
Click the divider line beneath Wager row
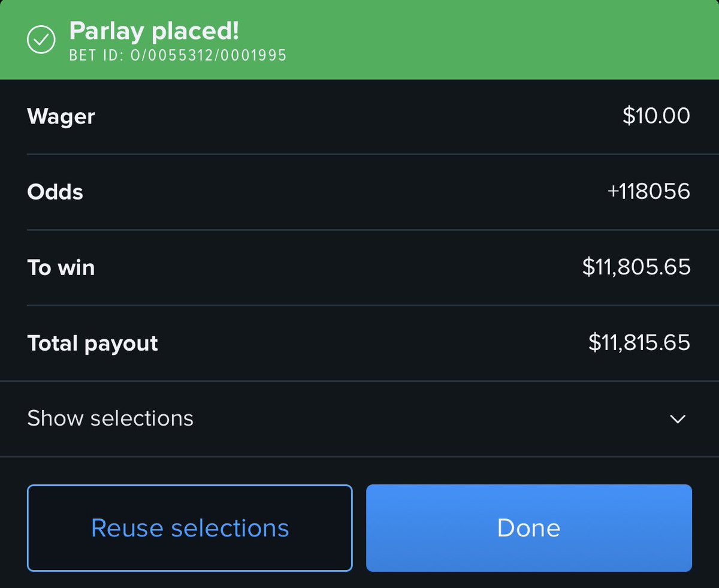click(x=359, y=154)
